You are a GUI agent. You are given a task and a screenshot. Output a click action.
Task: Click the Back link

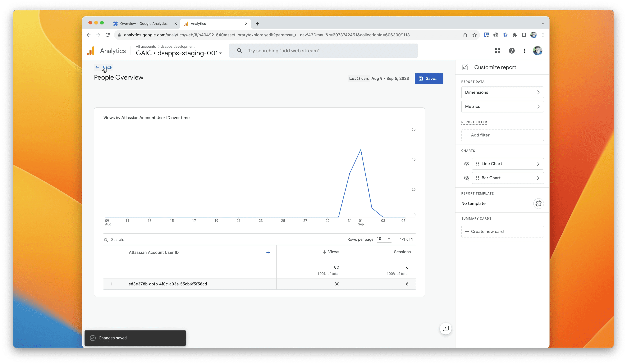104,67
